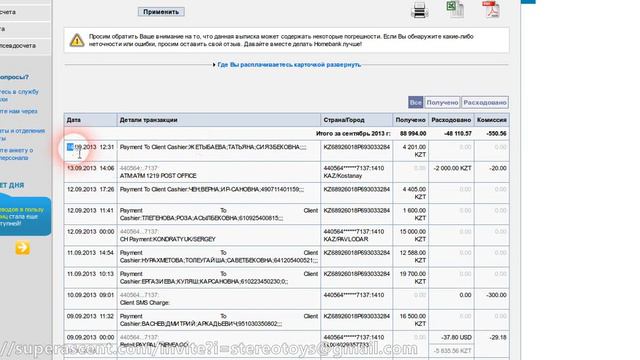Click the commission value -20.00
The image size is (640, 360).
497,168
